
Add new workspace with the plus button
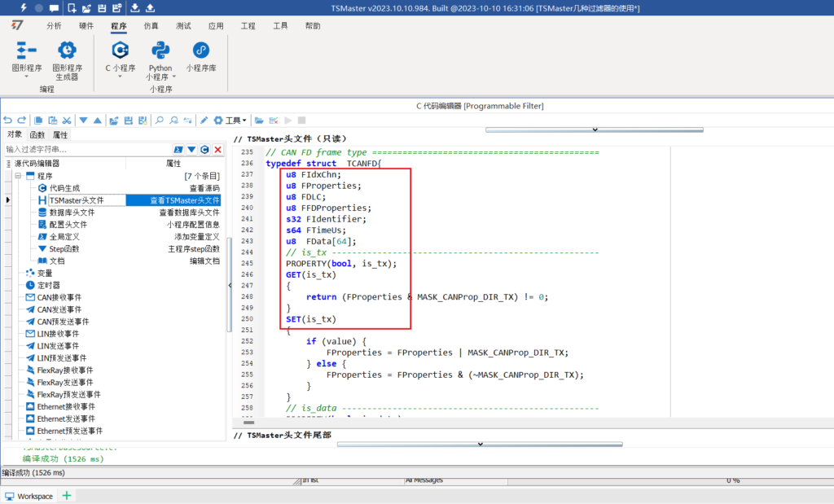click(x=67, y=495)
